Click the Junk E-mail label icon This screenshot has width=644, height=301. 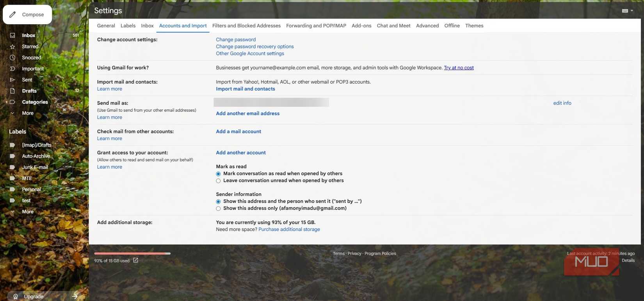point(12,167)
